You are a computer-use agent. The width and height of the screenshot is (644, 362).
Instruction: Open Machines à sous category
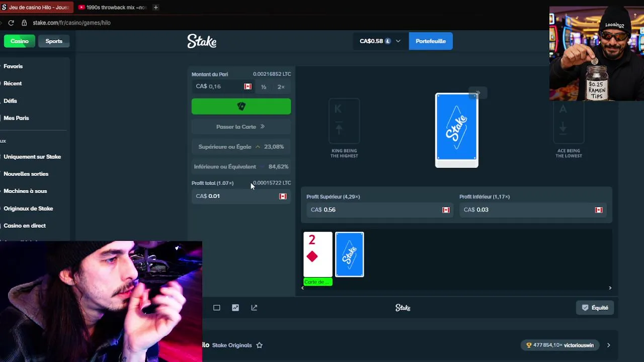[x=25, y=191]
